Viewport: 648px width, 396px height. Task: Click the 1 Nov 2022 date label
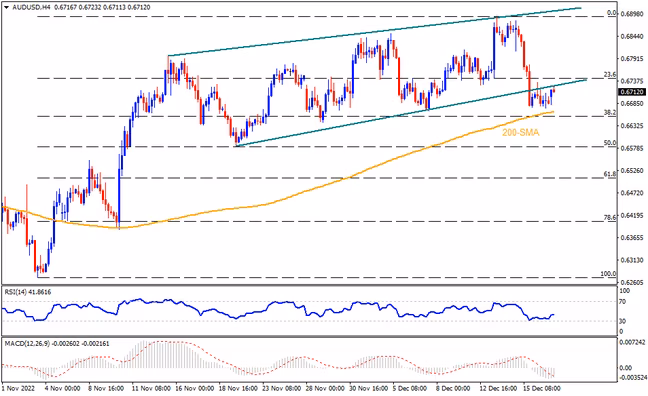point(18,389)
